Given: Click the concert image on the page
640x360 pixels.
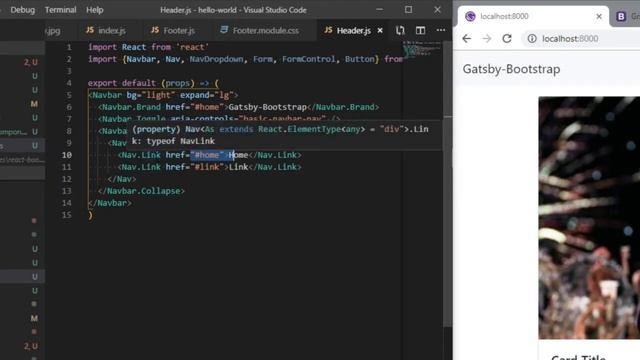Looking at the screenshot, I should pos(589,218).
